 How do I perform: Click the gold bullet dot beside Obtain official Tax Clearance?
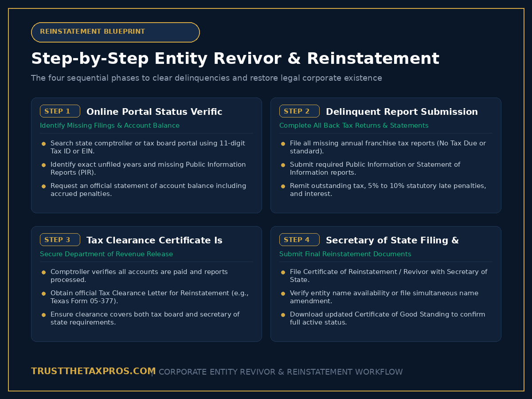pos(43,293)
